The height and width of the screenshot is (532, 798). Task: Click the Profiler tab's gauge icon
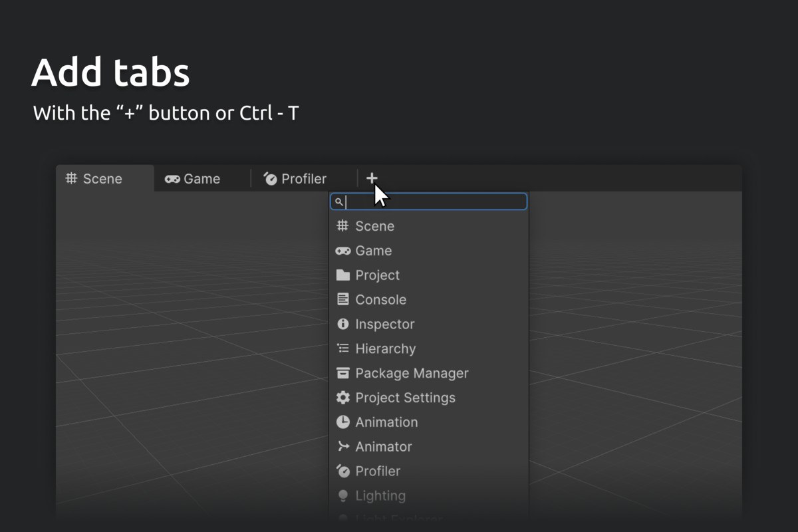click(x=270, y=178)
